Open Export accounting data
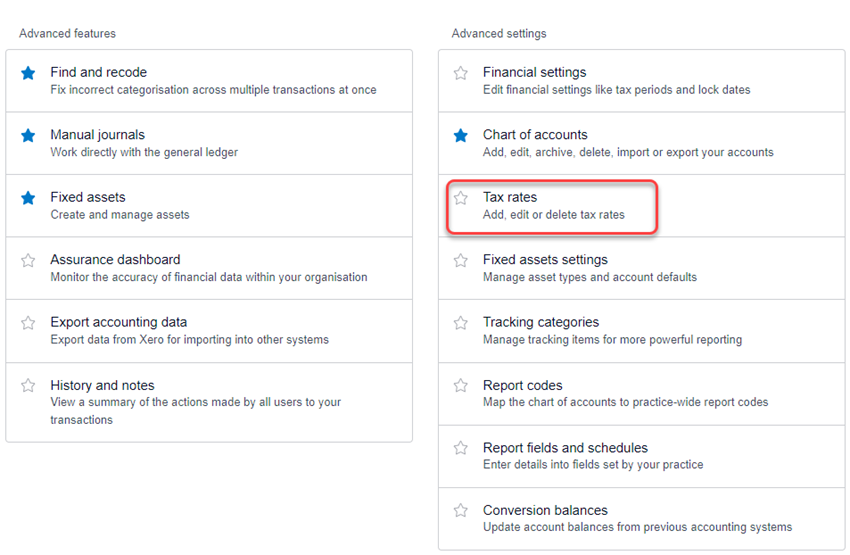 point(209,331)
